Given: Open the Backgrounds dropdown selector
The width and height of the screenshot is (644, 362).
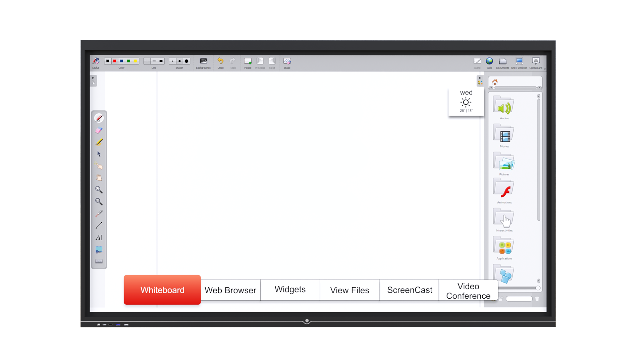Looking at the screenshot, I should pos(203,61).
